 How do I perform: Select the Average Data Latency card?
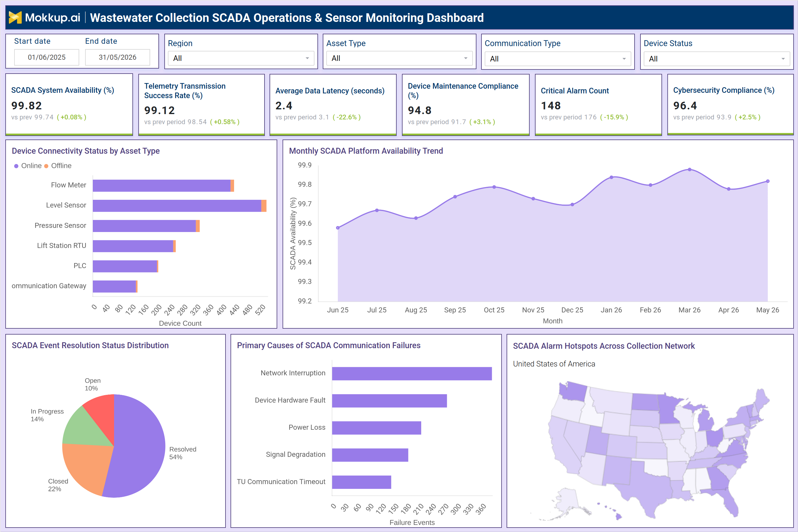tap(333, 105)
